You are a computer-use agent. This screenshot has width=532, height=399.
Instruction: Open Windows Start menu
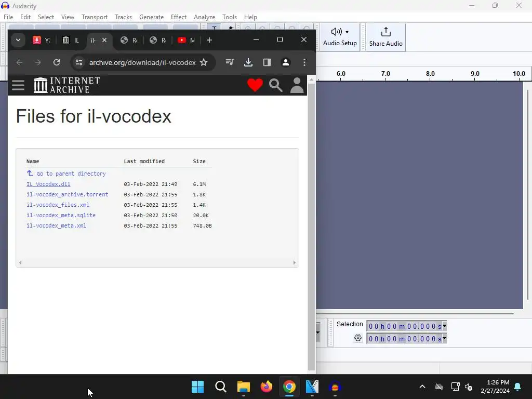click(x=197, y=387)
